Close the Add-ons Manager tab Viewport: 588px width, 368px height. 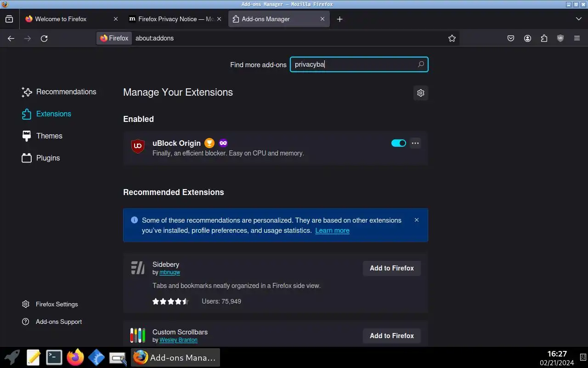(x=322, y=19)
